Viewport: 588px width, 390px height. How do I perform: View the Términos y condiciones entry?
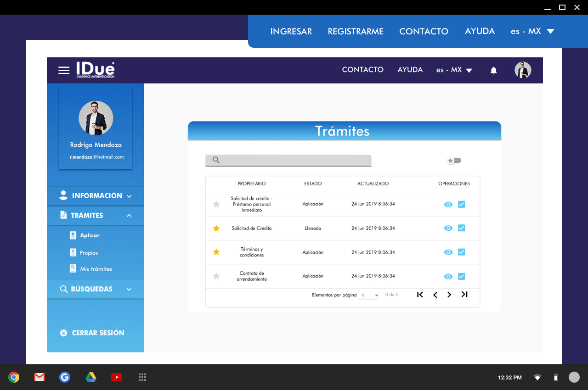tap(448, 252)
